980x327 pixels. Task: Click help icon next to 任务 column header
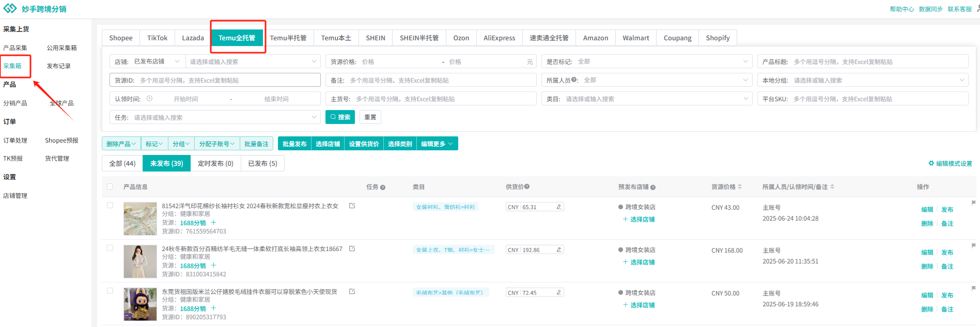383,188
